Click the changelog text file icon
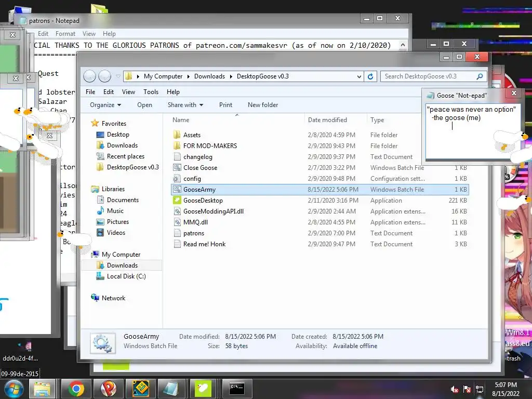The image size is (532, 399). pos(177,157)
